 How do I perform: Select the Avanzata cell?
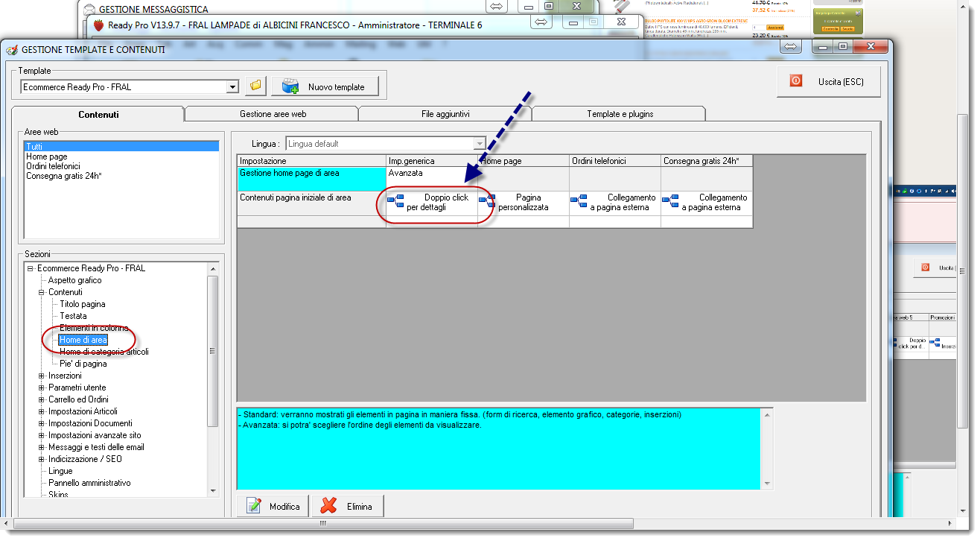[432, 179]
